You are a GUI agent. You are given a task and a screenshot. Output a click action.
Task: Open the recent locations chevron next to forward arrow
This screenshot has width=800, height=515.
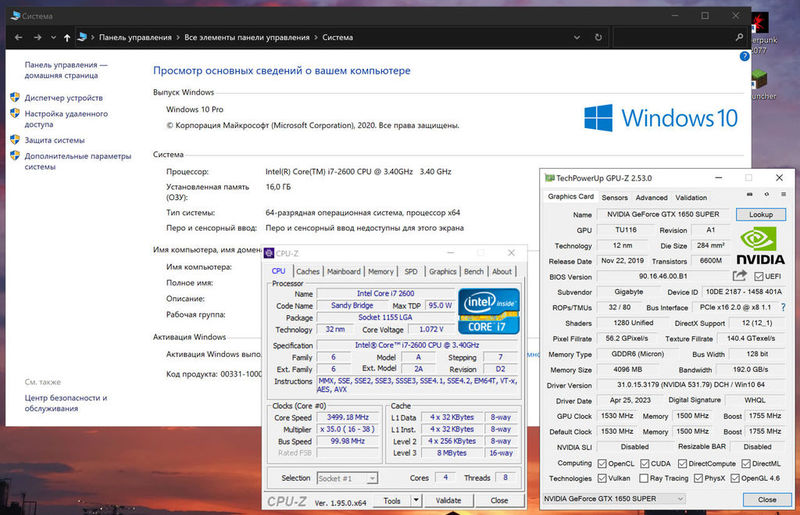click(x=53, y=37)
